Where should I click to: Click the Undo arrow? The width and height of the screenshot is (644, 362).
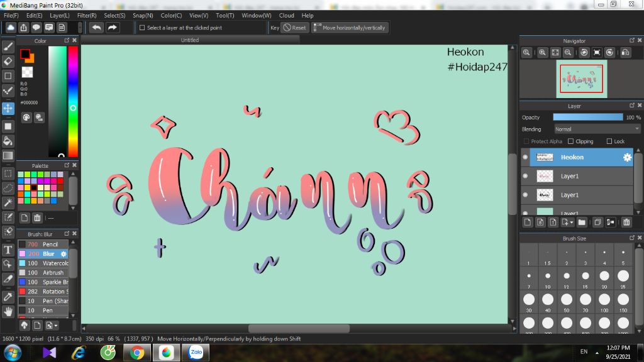click(96, 28)
